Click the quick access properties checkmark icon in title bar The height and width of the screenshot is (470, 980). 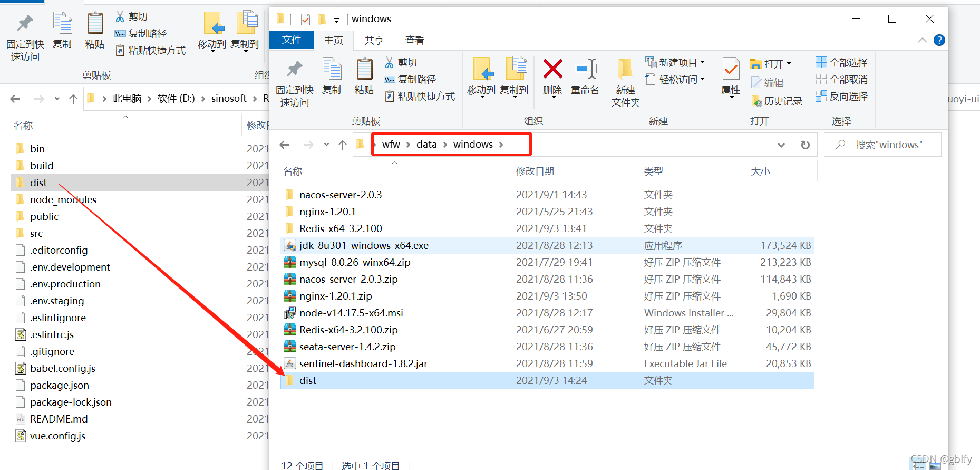click(x=305, y=20)
